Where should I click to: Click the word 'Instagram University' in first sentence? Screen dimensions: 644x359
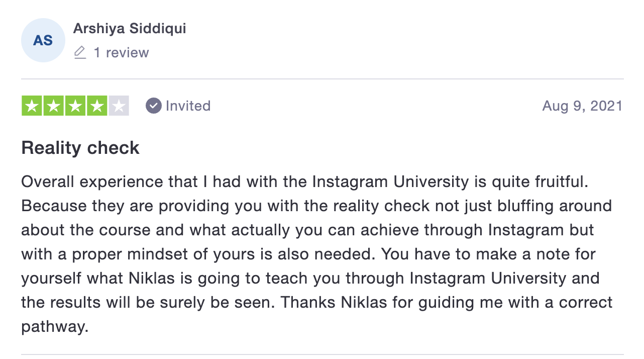pyautogui.click(x=391, y=182)
